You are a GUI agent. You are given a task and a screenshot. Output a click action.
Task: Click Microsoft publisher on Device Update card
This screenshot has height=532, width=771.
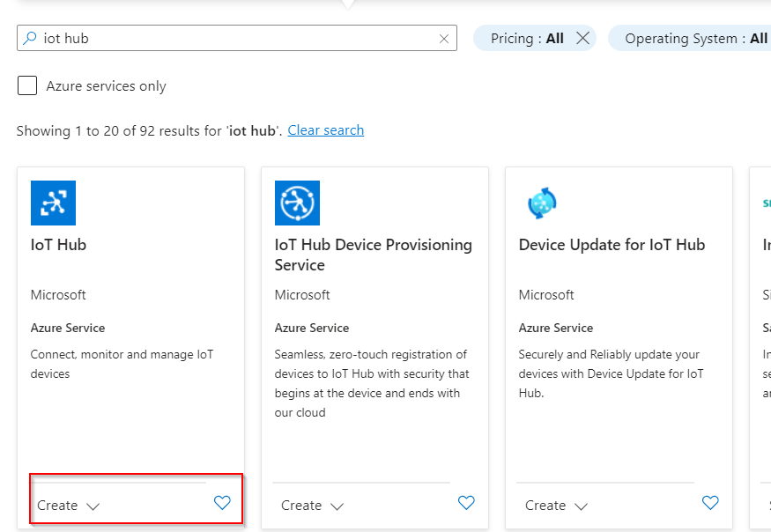546,295
